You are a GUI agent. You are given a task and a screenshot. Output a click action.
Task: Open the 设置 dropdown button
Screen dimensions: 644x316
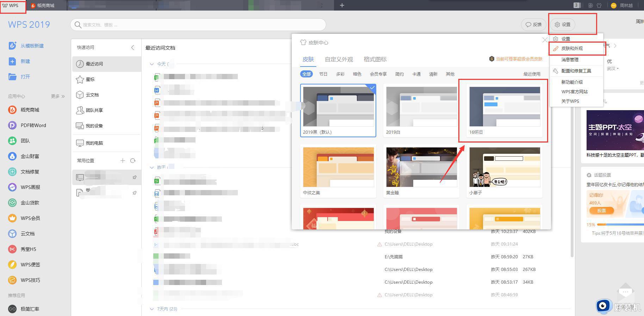coord(563,24)
